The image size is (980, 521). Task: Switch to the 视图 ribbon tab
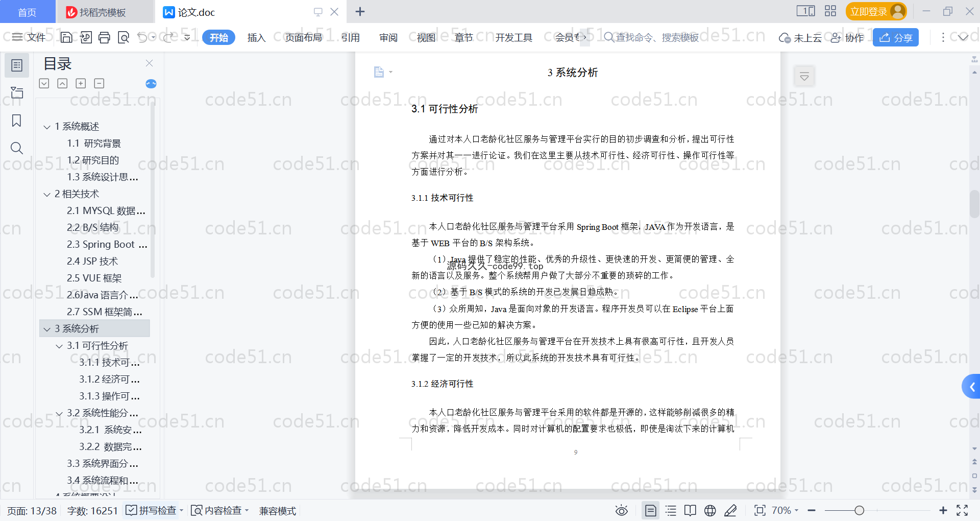[426, 37]
